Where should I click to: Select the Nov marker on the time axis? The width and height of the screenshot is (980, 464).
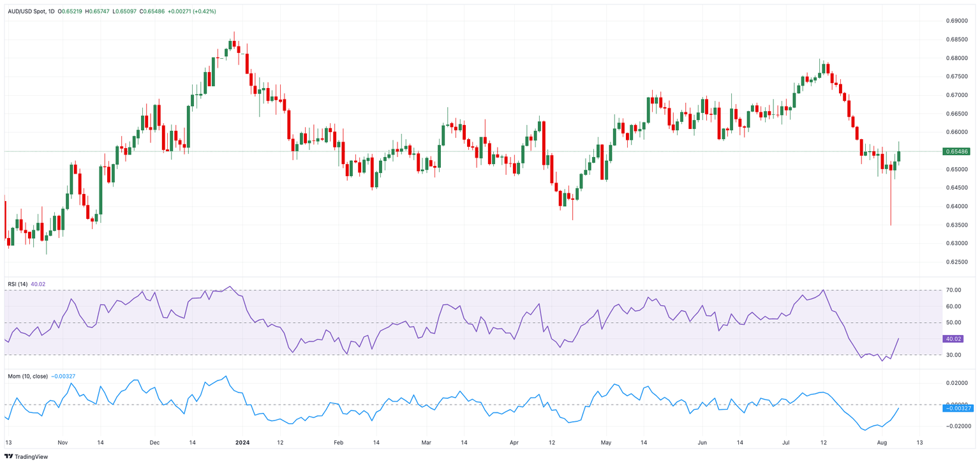(63, 442)
